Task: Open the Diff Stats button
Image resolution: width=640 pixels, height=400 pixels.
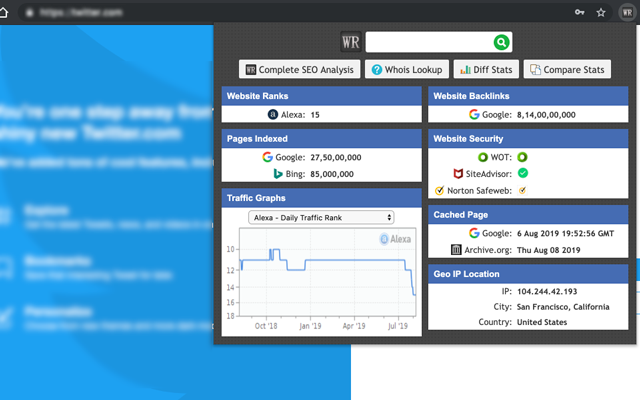Action: click(x=486, y=69)
